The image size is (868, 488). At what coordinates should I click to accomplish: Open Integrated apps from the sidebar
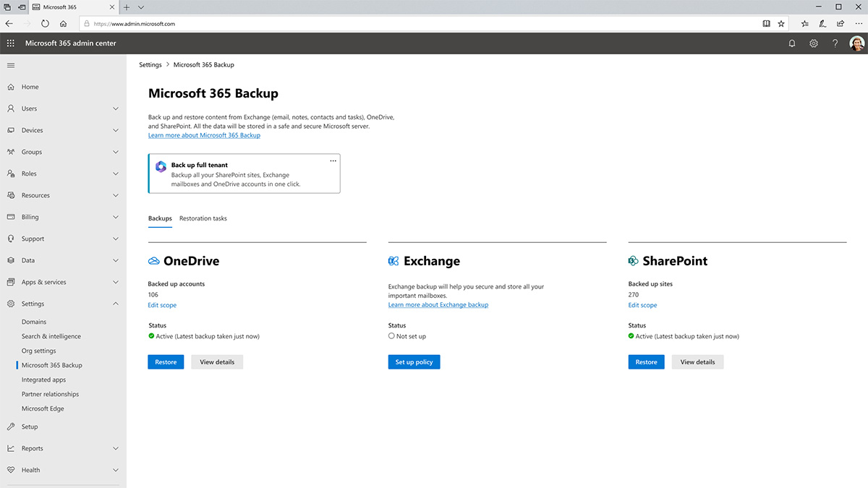click(x=42, y=380)
